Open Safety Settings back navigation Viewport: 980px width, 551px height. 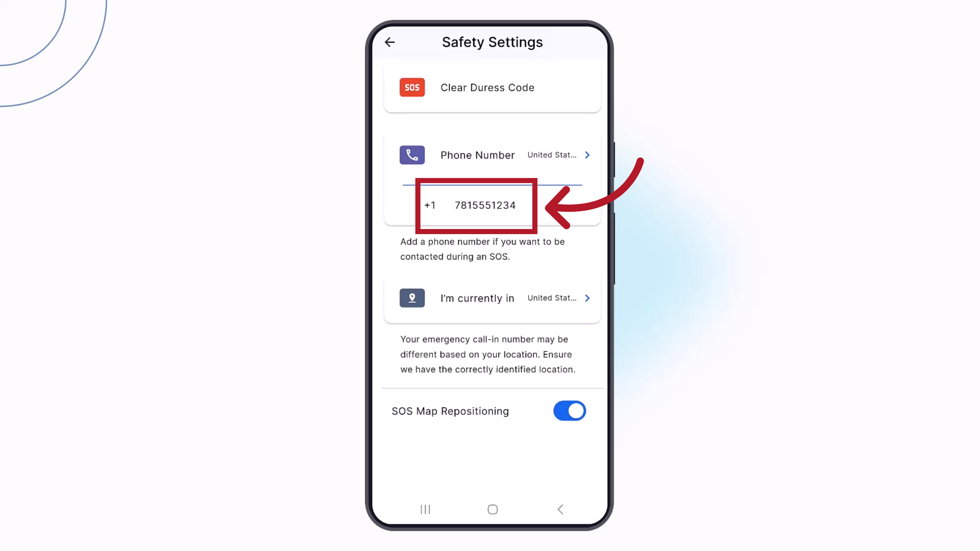pyautogui.click(x=390, y=42)
